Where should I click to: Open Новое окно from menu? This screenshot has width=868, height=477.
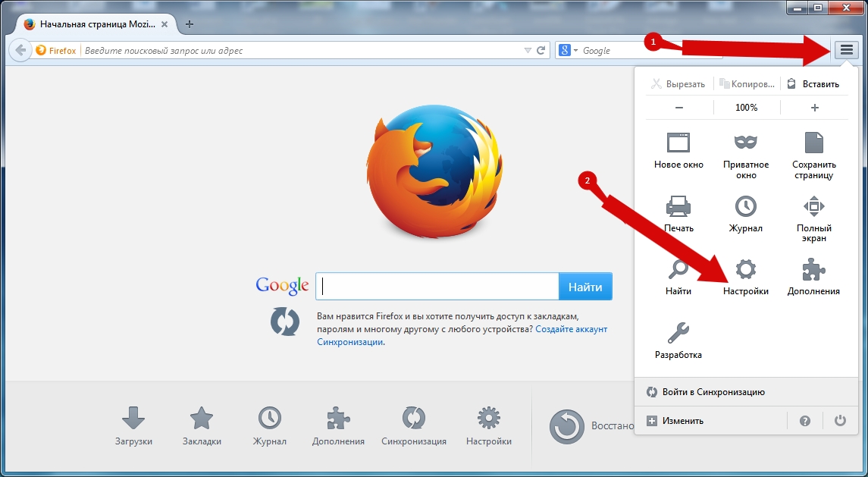(x=678, y=151)
